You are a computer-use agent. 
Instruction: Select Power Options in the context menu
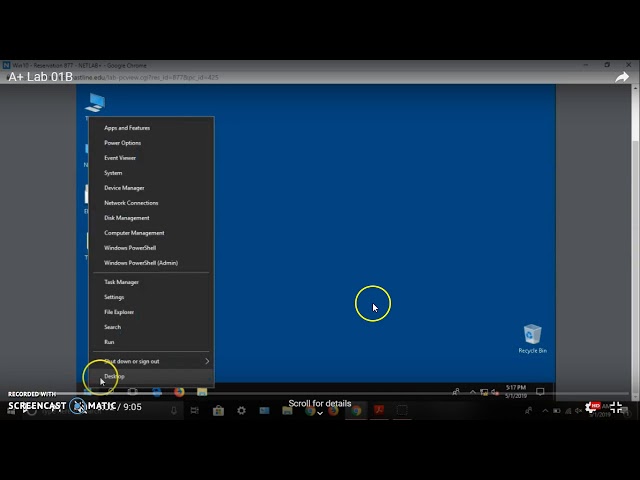coord(151,143)
